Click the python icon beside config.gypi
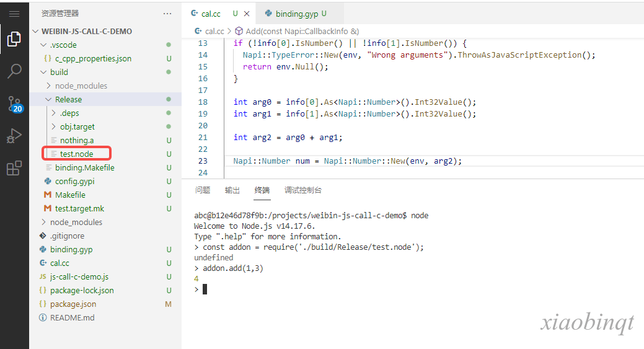The image size is (644, 349). coord(48,181)
